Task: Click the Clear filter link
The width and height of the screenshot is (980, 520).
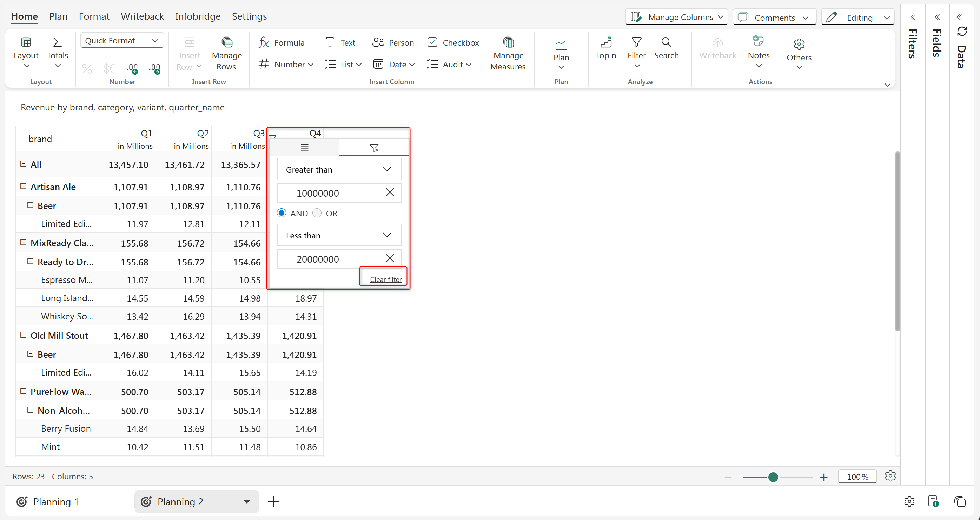Action: click(385, 279)
